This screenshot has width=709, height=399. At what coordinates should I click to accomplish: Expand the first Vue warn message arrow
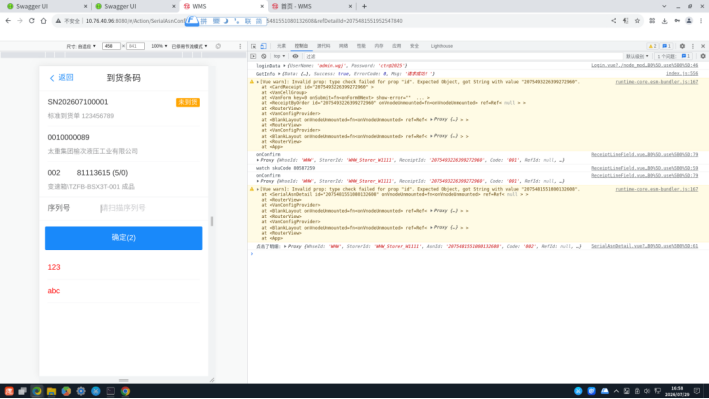coord(258,82)
